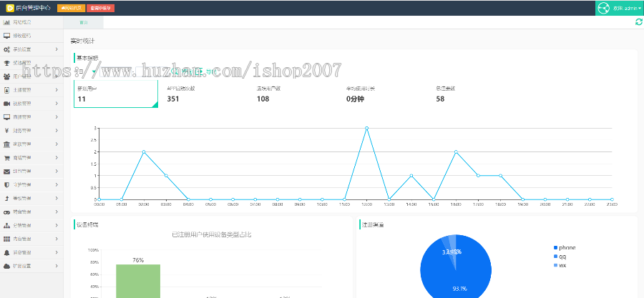The width and height of the screenshot is (644, 298).
Task: Click the 02:00 data point on line chart
Action: 144,152
